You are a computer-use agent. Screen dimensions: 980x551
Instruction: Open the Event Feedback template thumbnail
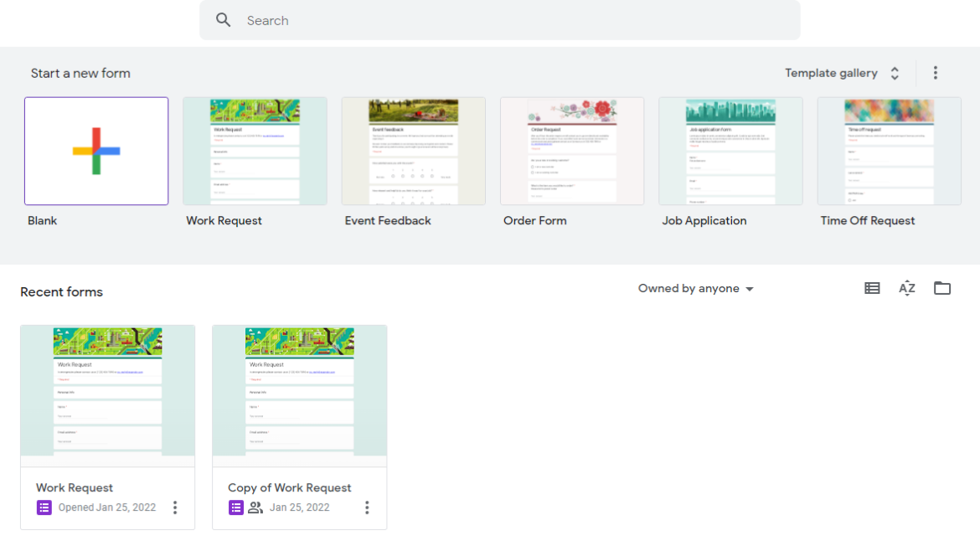point(413,151)
